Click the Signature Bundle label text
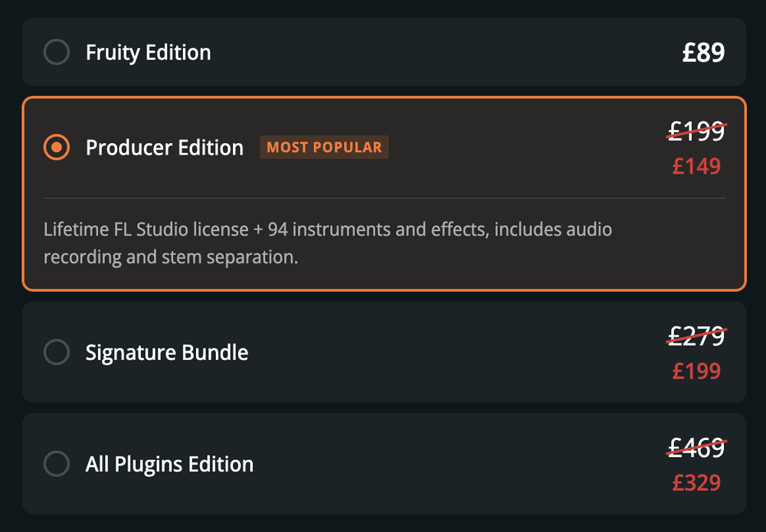 166,352
